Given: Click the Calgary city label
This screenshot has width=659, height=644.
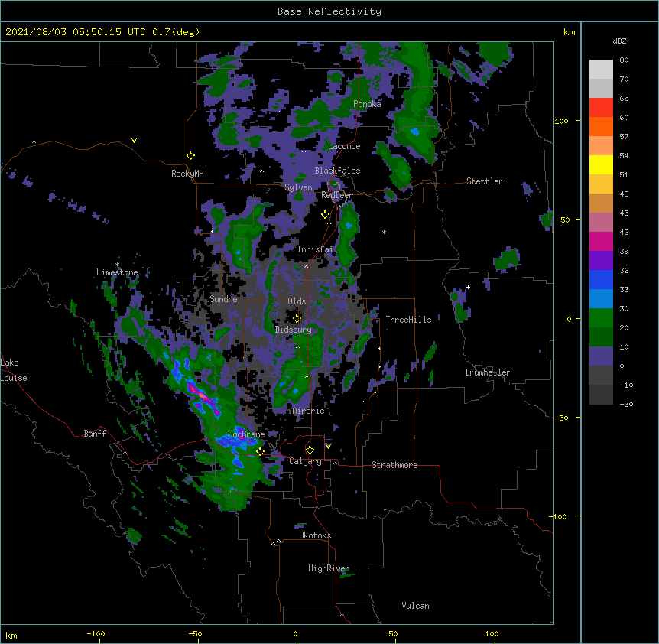Looking at the screenshot, I should click(306, 461).
